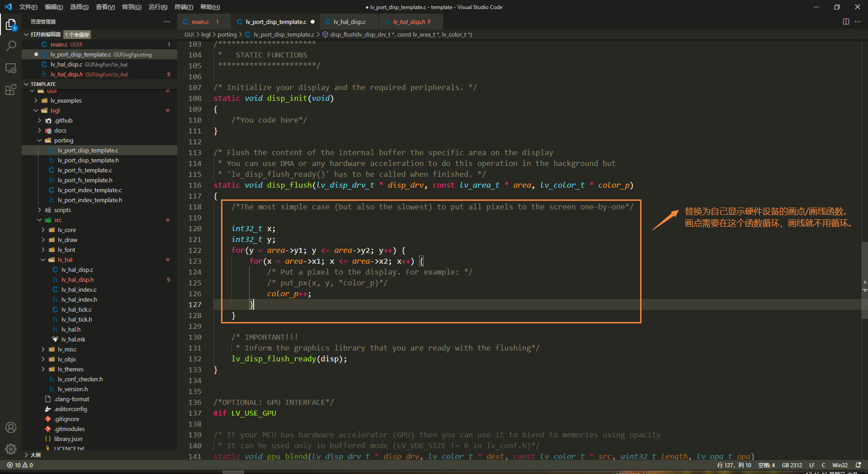Open the 选择(S) menu
Image resolution: width=868 pixels, height=474 pixels.
point(80,7)
